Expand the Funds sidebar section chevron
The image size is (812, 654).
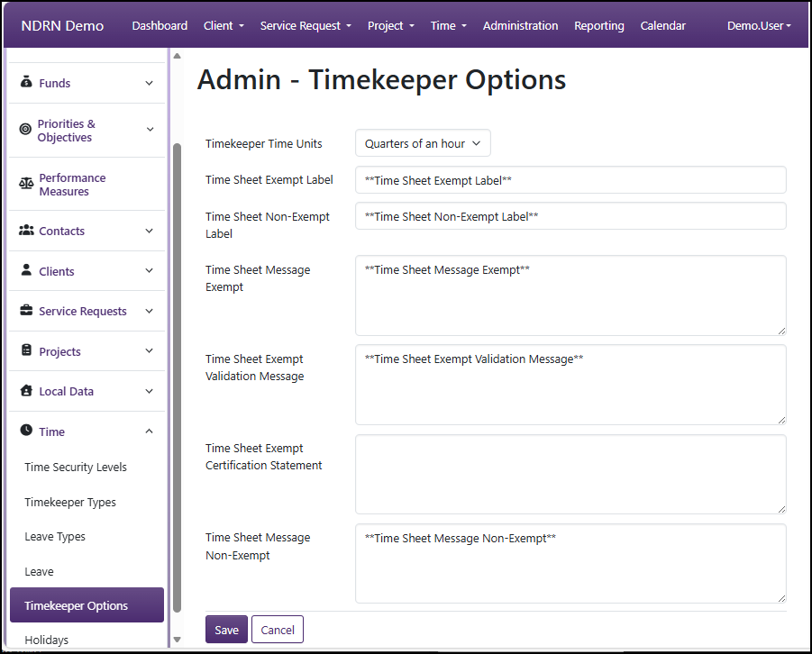[149, 83]
